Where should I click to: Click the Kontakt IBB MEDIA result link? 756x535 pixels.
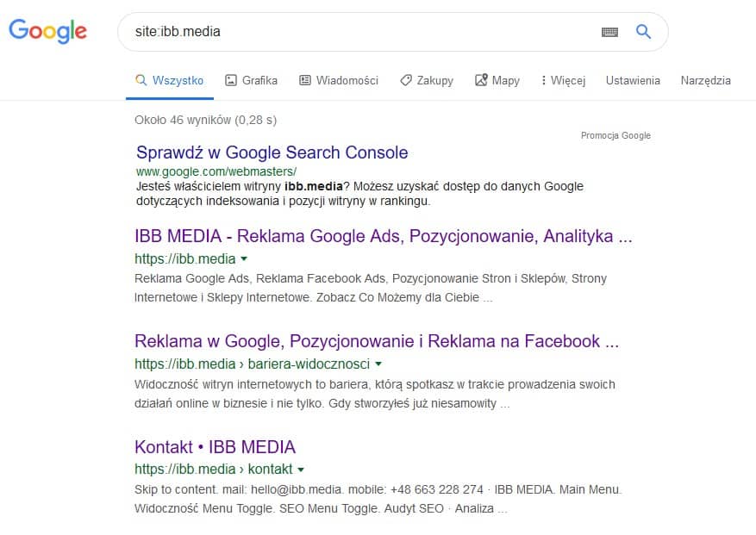tap(215, 448)
